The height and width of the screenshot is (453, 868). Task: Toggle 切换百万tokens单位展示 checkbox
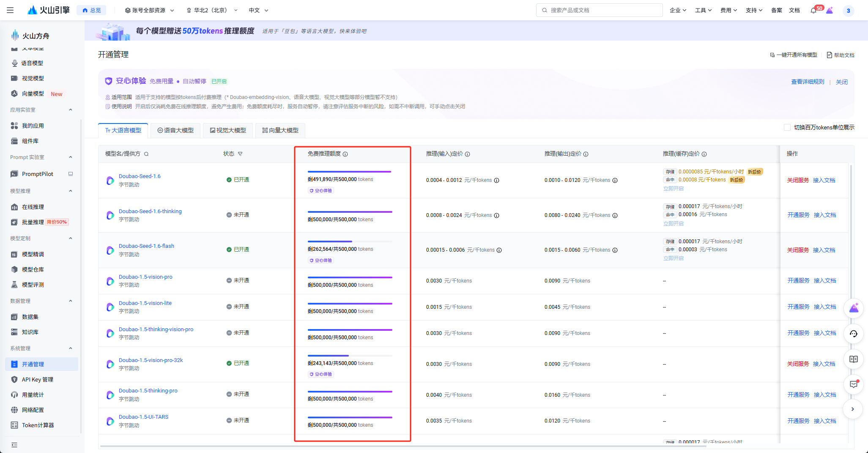click(x=787, y=127)
